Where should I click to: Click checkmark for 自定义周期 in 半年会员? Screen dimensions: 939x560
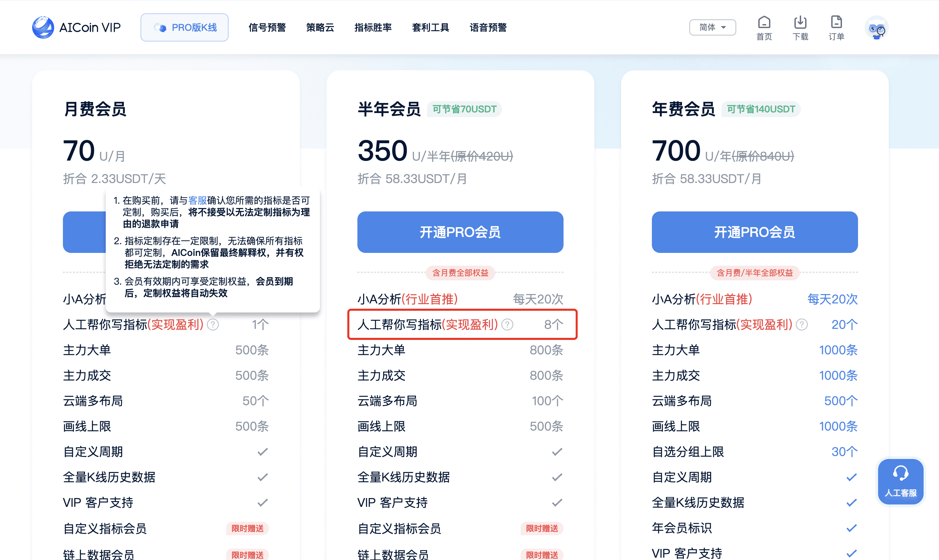tap(557, 452)
